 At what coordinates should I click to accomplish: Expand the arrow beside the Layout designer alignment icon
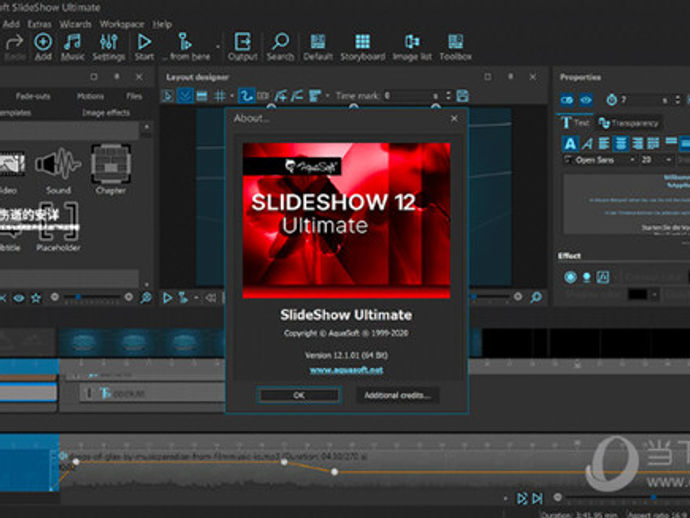click(327, 96)
